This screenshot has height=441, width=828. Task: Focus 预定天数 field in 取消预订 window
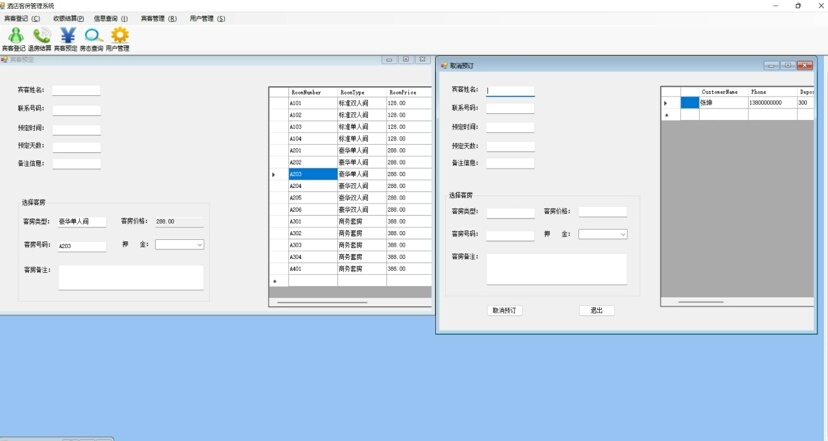[x=510, y=146]
